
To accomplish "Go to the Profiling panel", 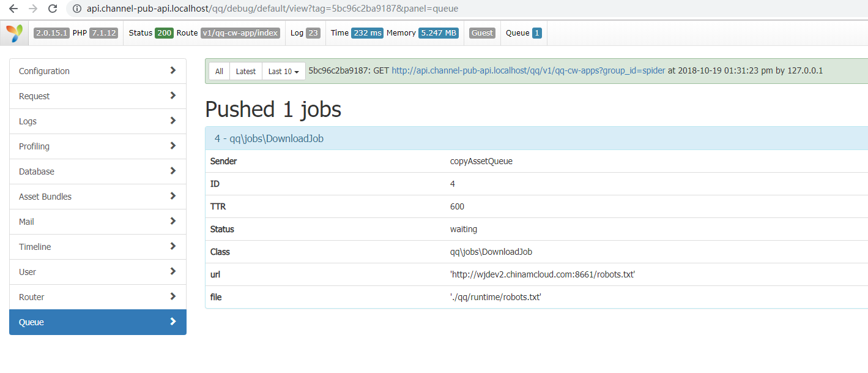I will coord(98,146).
